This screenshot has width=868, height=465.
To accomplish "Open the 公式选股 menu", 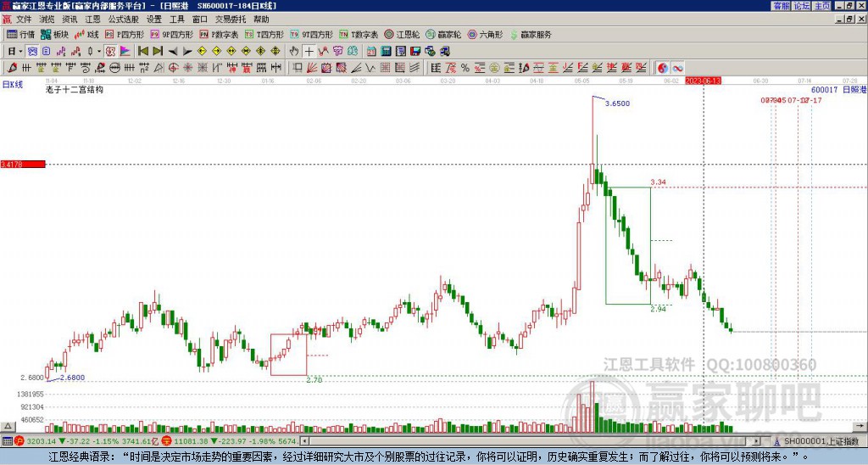I will (124, 20).
